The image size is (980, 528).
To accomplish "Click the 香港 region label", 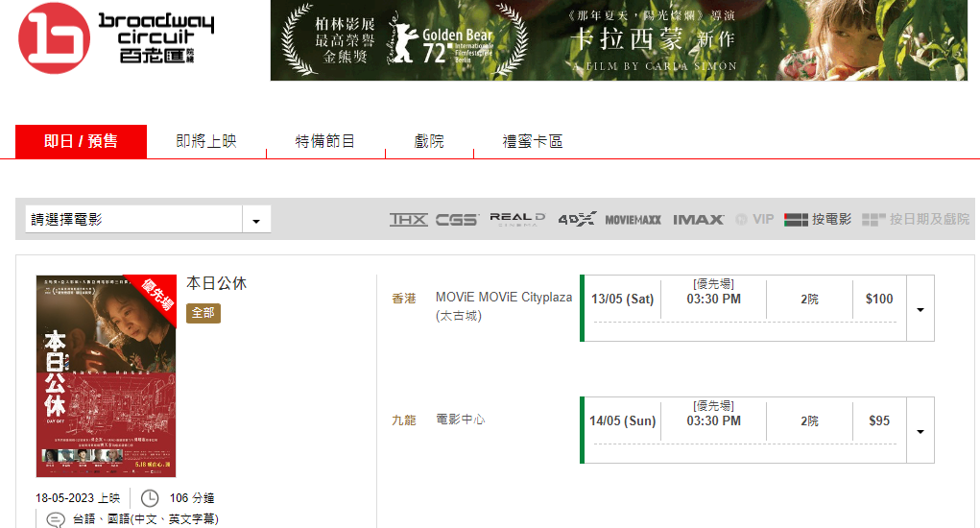I will [404, 299].
